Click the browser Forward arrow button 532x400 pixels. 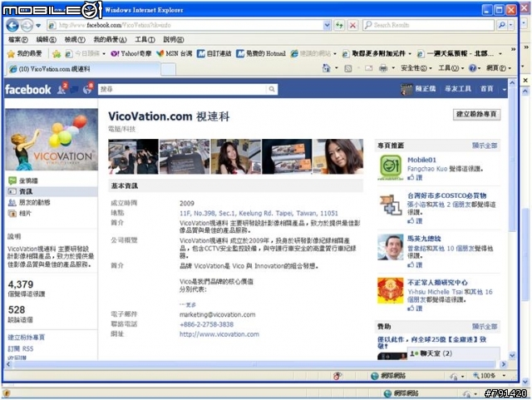coord(27,25)
